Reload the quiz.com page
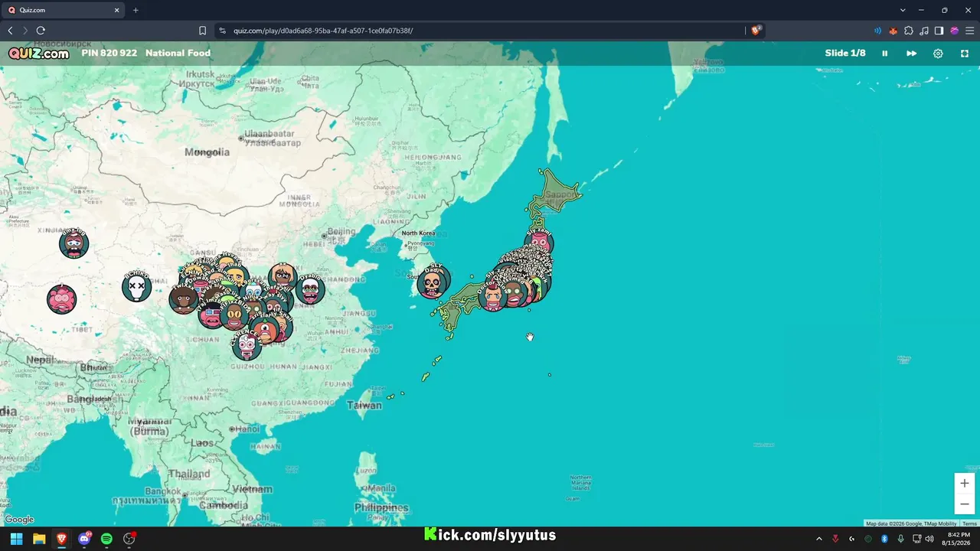The height and width of the screenshot is (551, 980). click(x=41, y=31)
